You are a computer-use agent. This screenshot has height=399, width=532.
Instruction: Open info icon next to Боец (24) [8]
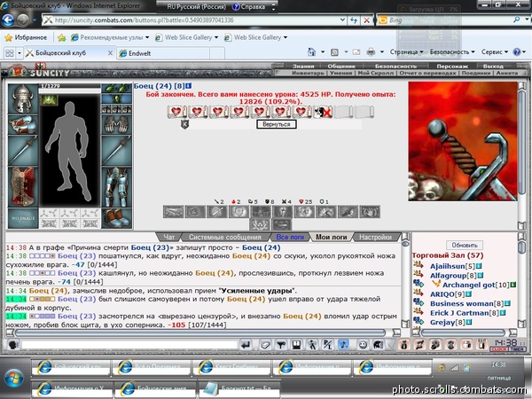click(189, 86)
